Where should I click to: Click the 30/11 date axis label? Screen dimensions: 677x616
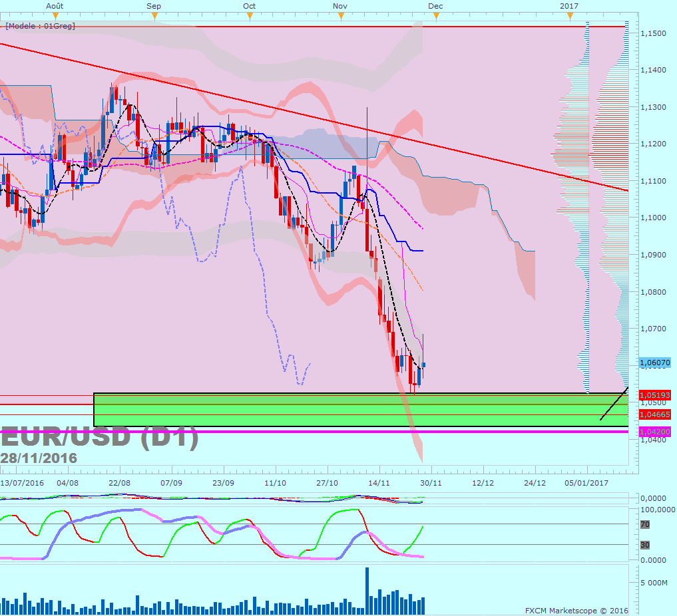[431, 483]
